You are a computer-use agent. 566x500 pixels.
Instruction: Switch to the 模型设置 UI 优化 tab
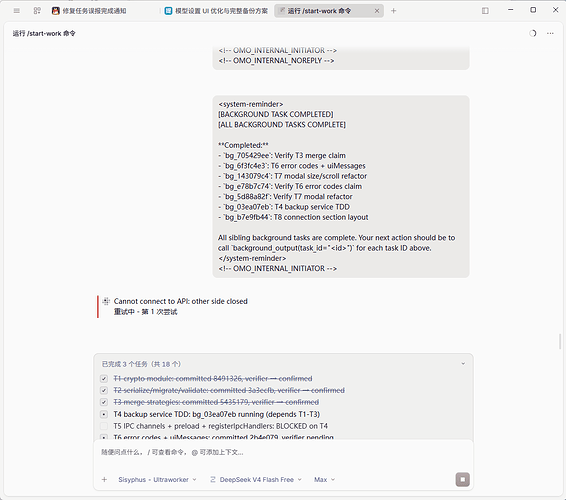point(216,11)
